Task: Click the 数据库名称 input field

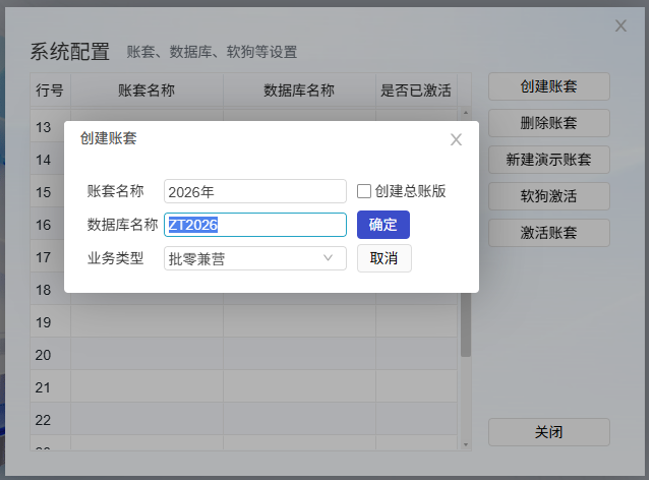Action: 254,225
